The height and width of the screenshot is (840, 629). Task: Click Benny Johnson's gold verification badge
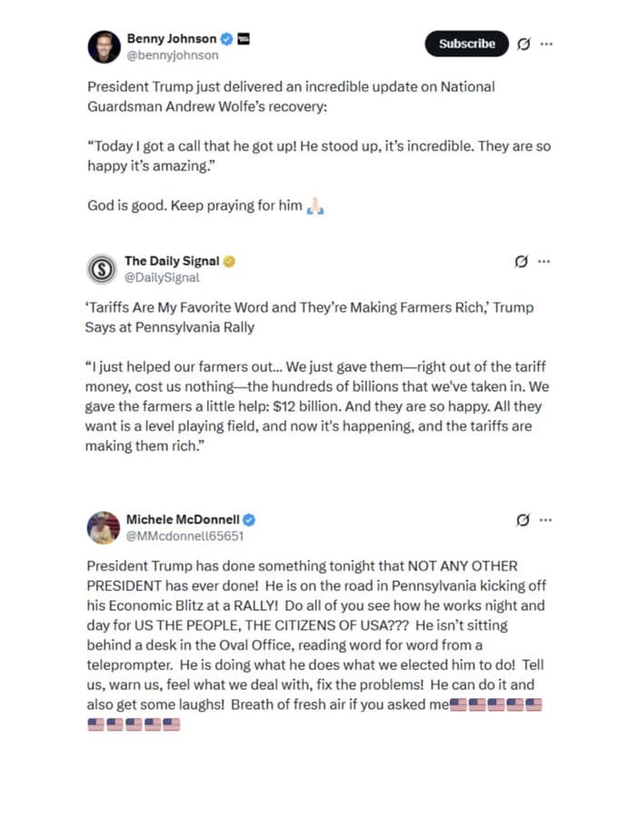tap(228, 38)
